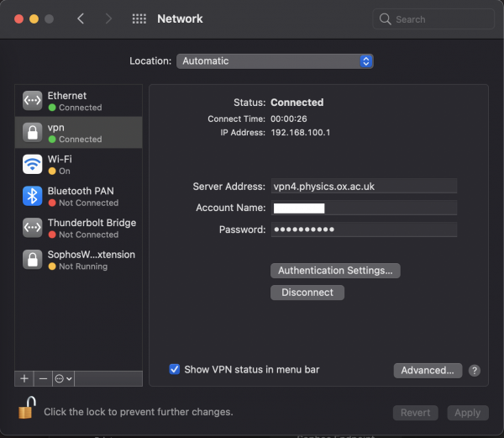Open Authentication Settings dialog
Viewport: 504px width, 438px height.
[335, 271]
